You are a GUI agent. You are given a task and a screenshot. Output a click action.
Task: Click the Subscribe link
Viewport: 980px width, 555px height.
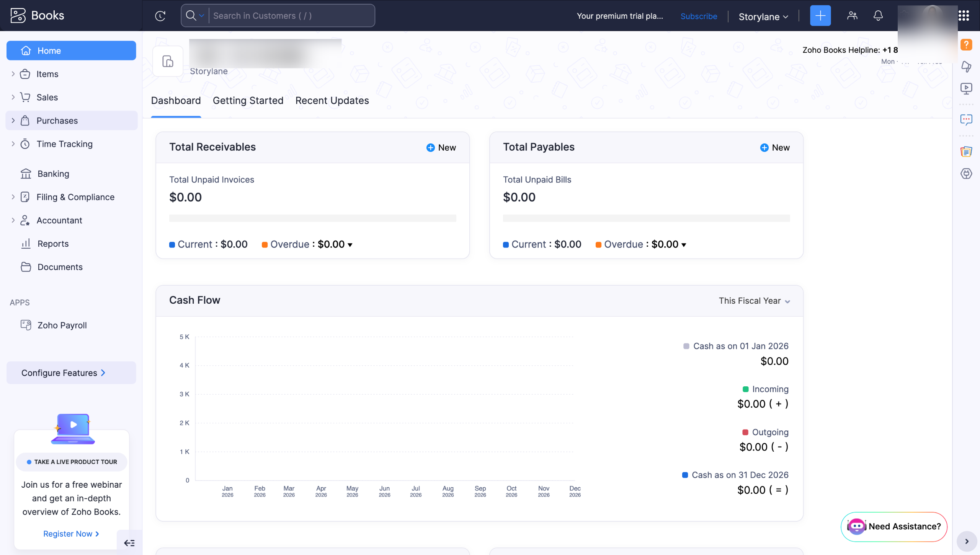pyautogui.click(x=699, y=16)
